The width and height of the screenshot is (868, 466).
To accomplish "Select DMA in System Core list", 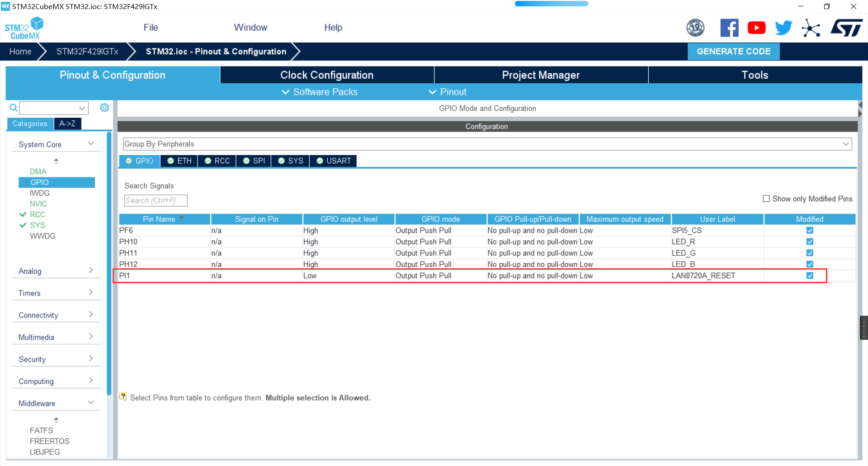I will [x=38, y=171].
